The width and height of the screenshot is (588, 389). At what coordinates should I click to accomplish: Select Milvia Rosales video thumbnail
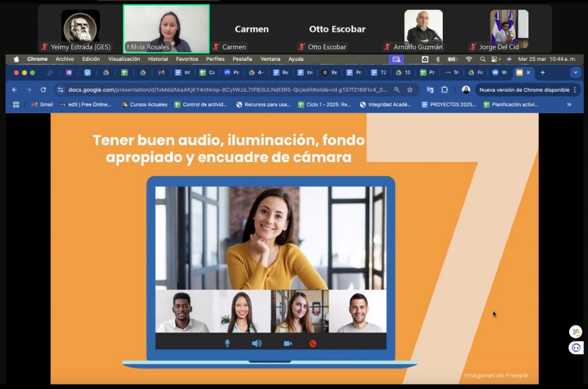166,29
